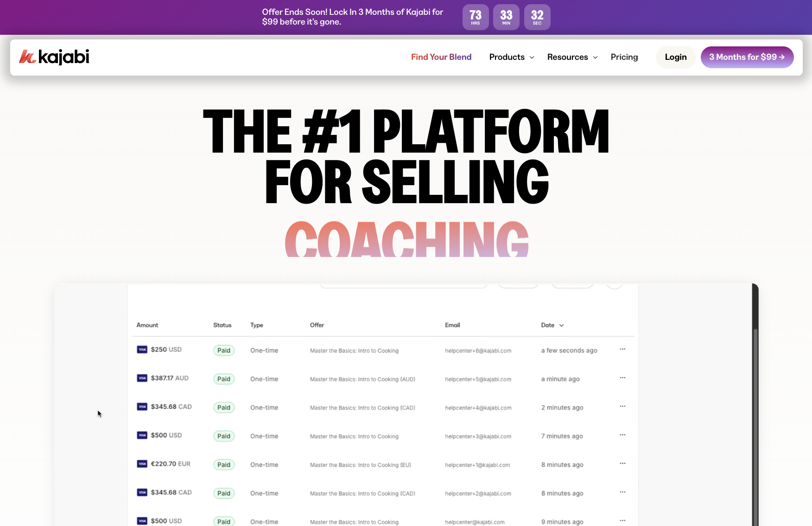The width and height of the screenshot is (812, 526).
Task: Open more options for 2 minutes ago row
Action: (x=622, y=407)
